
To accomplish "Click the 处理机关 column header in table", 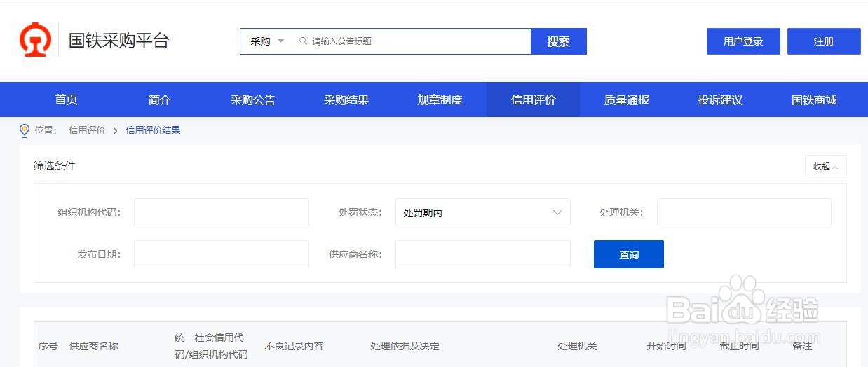I will (578, 346).
